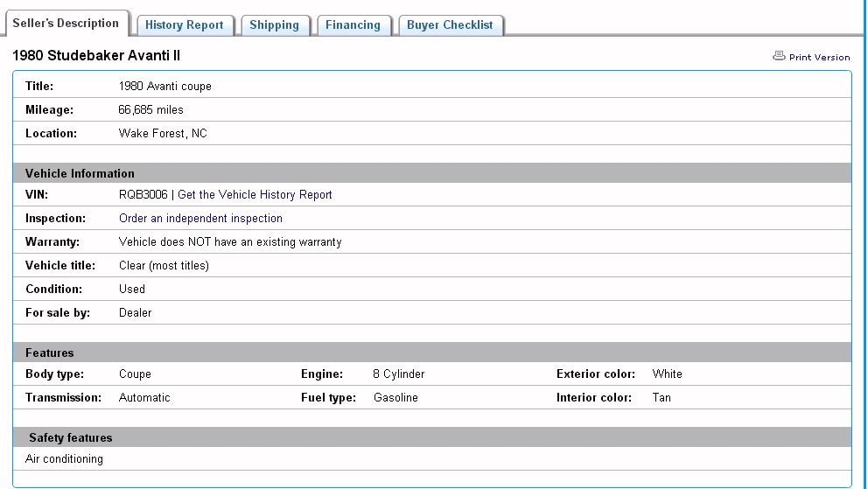Click the Air conditioning feature entry
The width and height of the screenshot is (868, 489).
(64, 459)
